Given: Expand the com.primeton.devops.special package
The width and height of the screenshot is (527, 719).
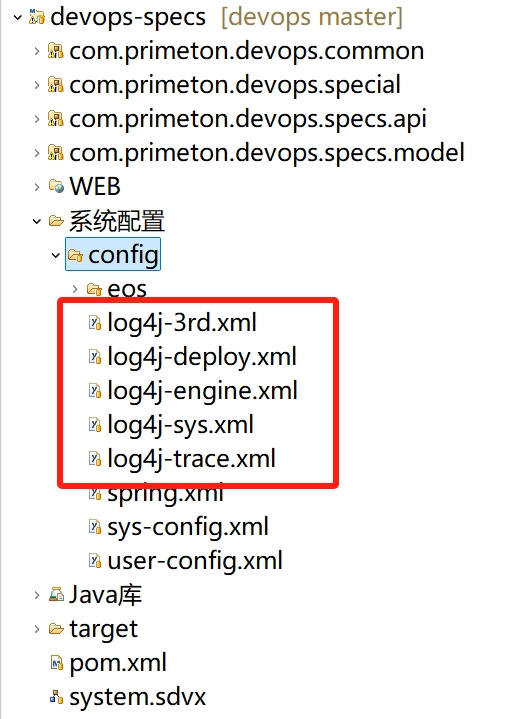Looking at the screenshot, I should click(37, 85).
